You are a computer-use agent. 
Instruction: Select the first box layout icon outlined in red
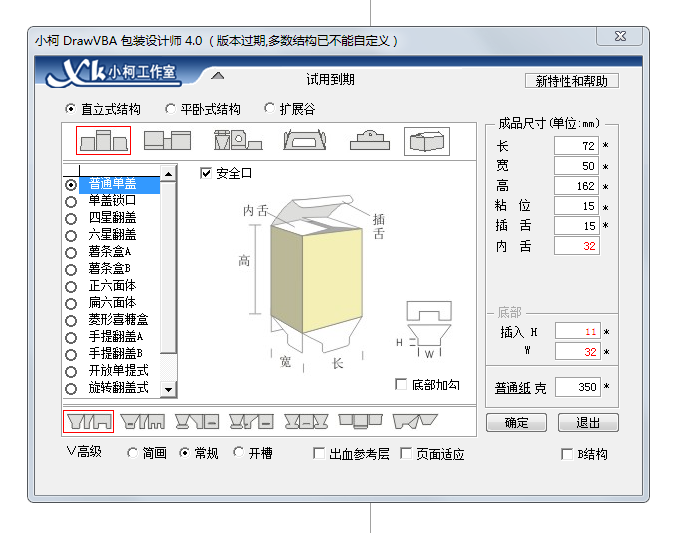click(103, 141)
